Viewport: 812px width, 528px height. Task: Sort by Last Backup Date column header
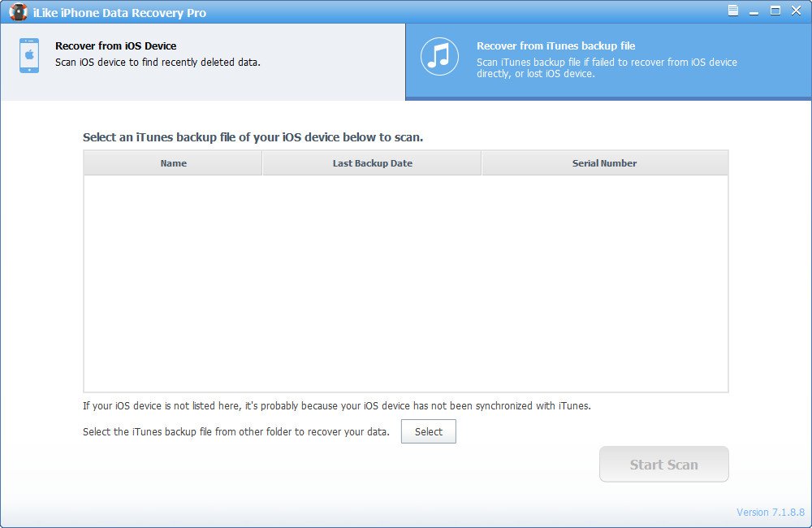tap(373, 163)
